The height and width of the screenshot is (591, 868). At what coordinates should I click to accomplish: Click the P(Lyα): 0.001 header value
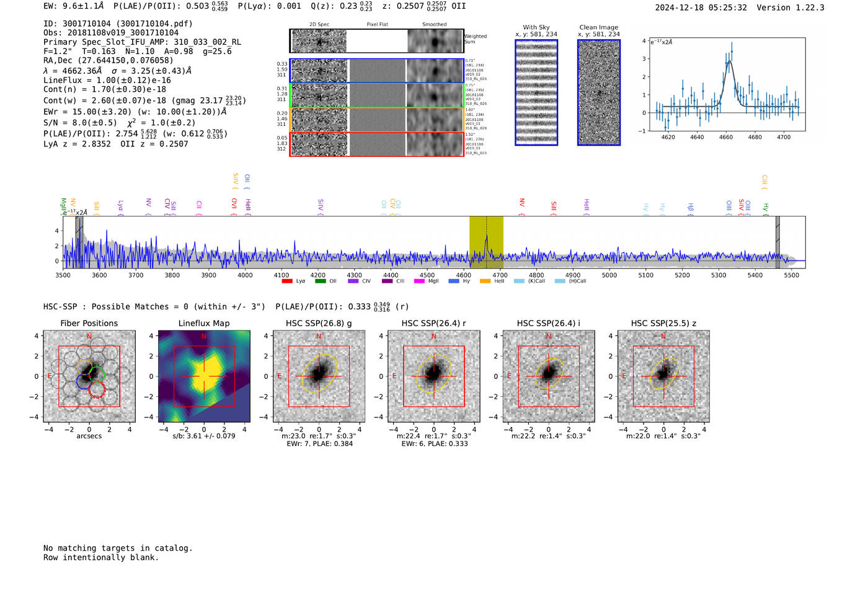270,6
